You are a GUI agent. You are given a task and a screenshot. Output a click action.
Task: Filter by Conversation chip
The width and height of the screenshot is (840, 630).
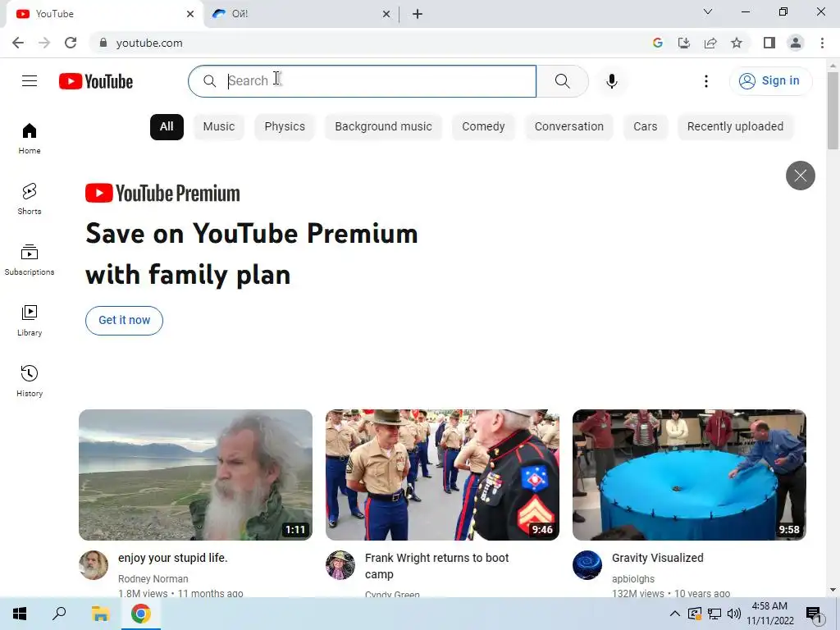pos(569,126)
